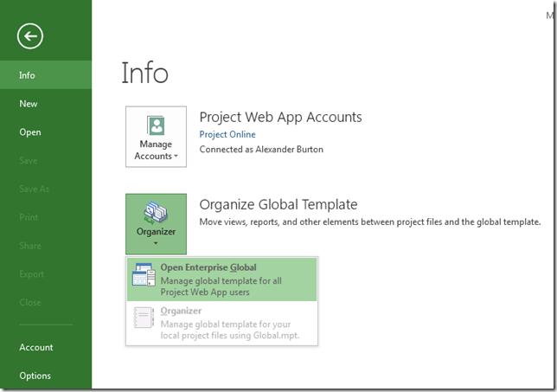
Task: Go to the Open menu item
Action: pyautogui.click(x=46, y=132)
